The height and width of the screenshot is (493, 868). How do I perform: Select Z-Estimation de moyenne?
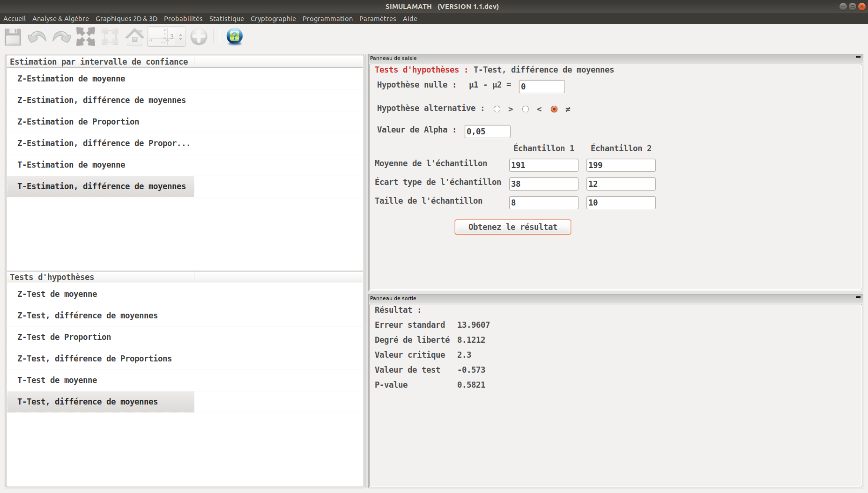point(101,79)
